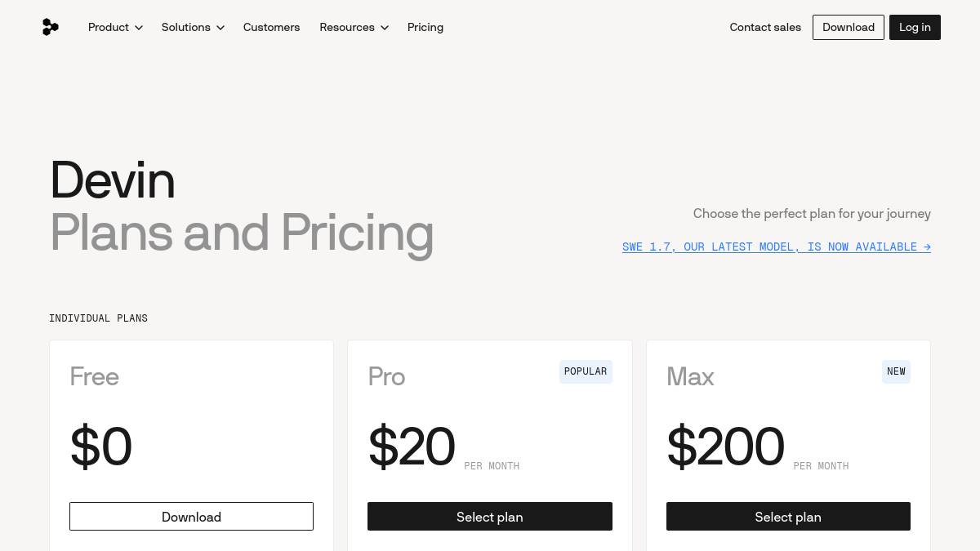Screen dimensions: 980x551
Task: Click the header Download button
Action: [849, 27]
